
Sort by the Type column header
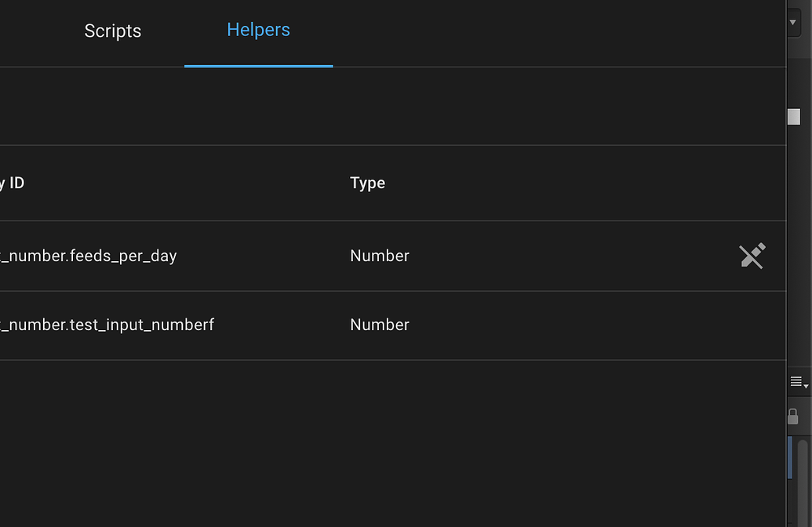[x=368, y=183]
